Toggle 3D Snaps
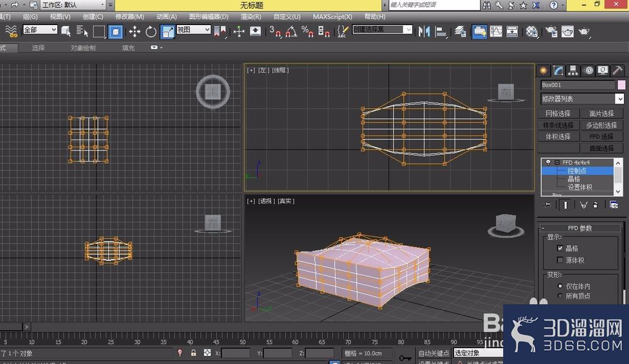 (275, 31)
